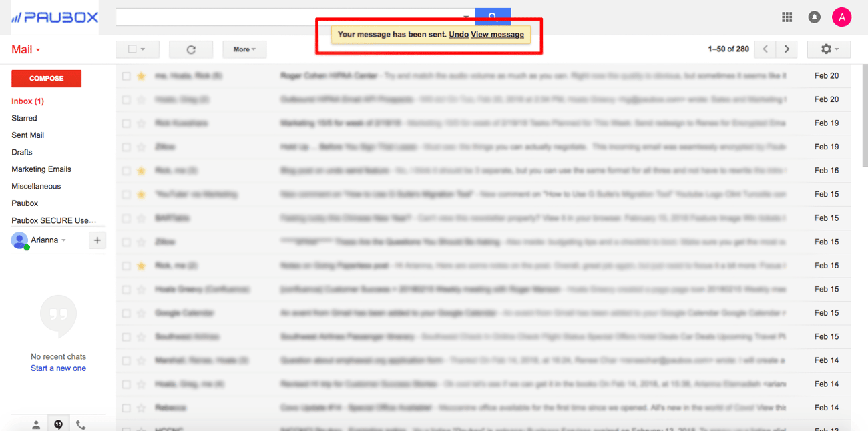Expand search options with the arrow

click(465, 17)
